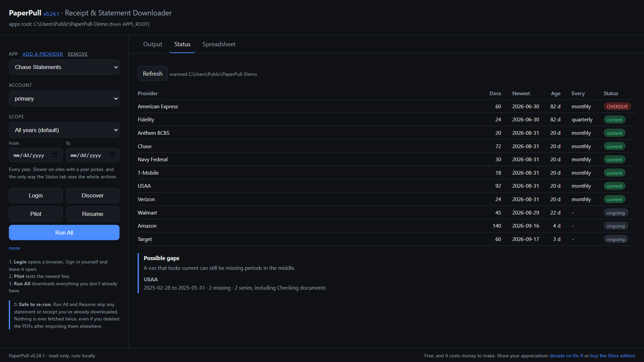
Task: Click the Refresh button
Action: [153, 74]
